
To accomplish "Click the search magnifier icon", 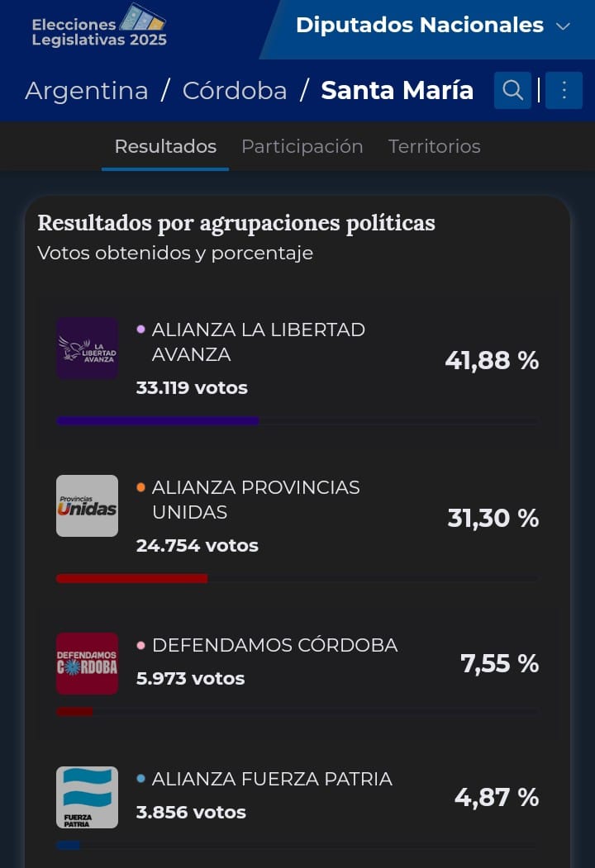I will 512,90.
